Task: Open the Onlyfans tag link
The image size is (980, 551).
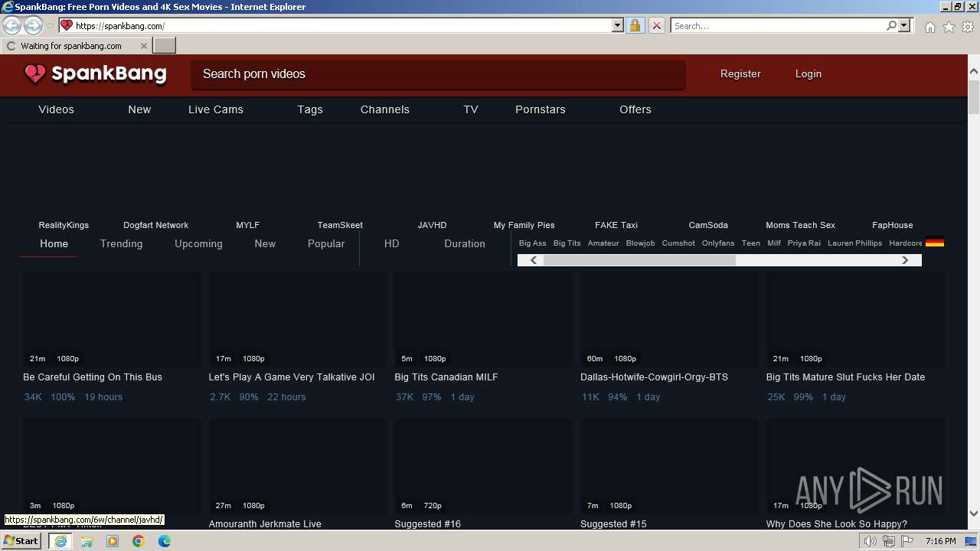Action: pyautogui.click(x=718, y=243)
